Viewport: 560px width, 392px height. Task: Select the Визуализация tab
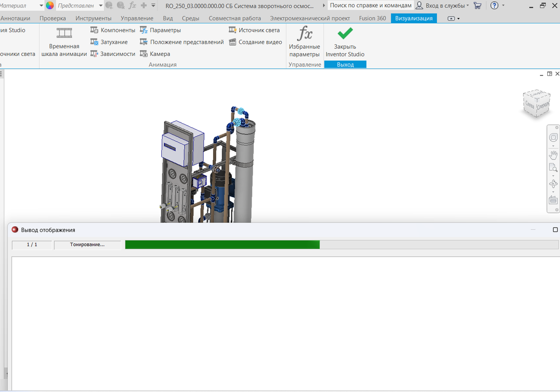[414, 18]
